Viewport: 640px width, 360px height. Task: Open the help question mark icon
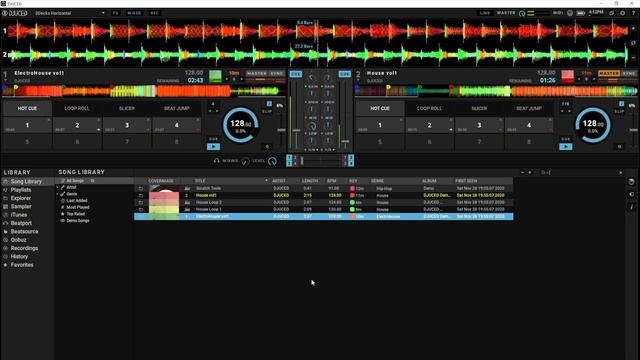(x=633, y=13)
